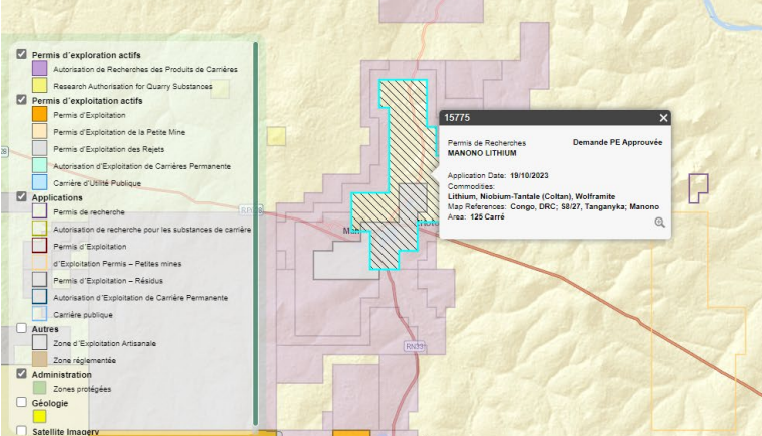The height and width of the screenshot is (436, 762).
Task: Click the RN33 road shield
Action: 415,347
